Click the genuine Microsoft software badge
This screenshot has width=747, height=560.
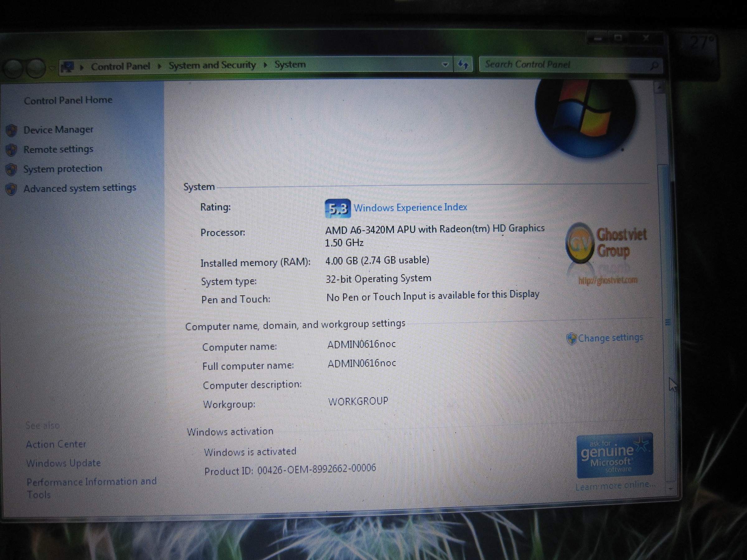pyautogui.click(x=615, y=455)
